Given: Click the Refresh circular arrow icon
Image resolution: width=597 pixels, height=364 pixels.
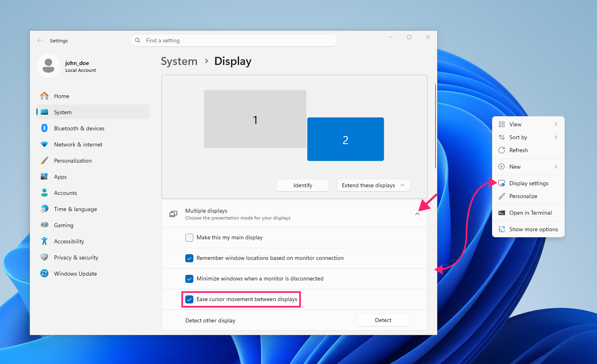Looking at the screenshot, I should coord(502,150).
